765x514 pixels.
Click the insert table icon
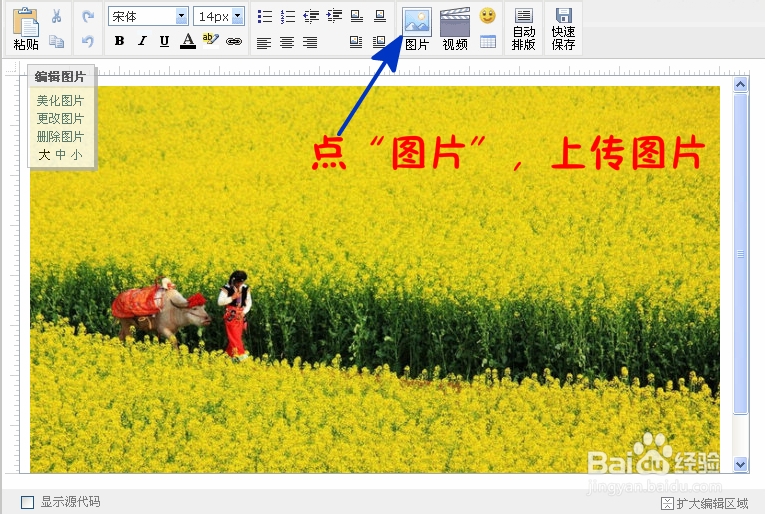point(488,42)
